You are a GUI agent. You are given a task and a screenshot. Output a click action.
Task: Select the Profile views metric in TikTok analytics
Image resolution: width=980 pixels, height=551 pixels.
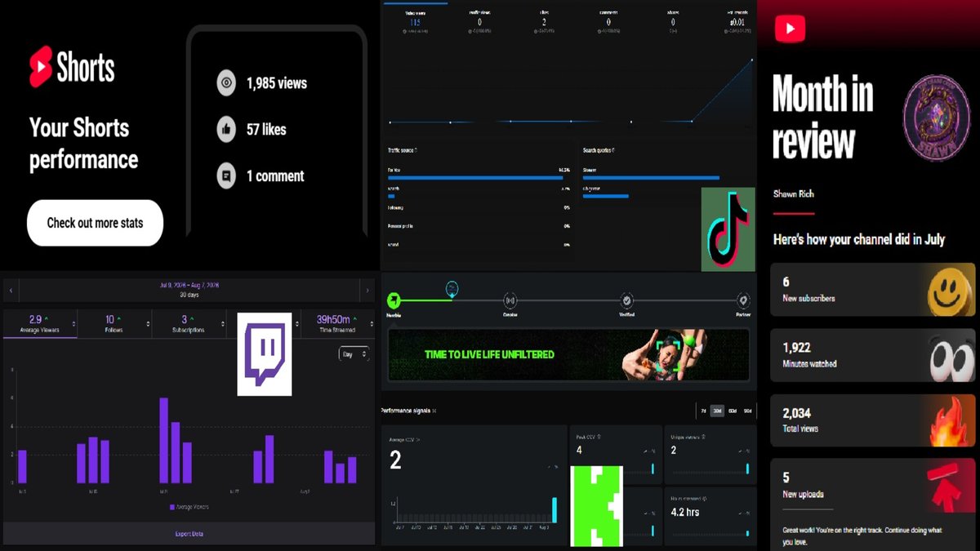click(479, 22)
